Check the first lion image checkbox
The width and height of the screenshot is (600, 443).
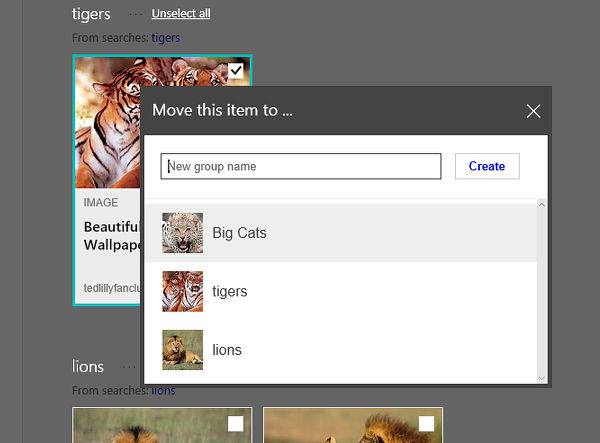point(235,423)
